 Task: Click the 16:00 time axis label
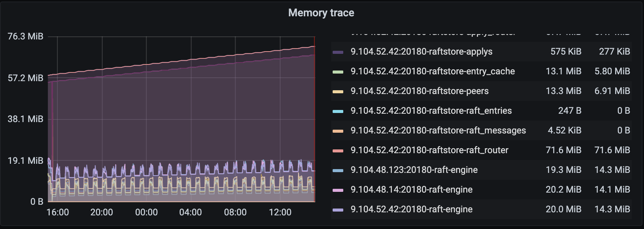[58, 212]
